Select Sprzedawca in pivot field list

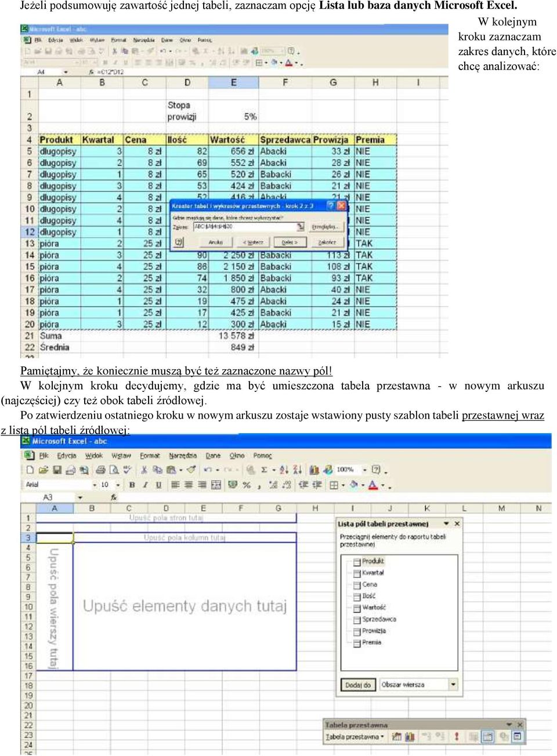[378, 619]
